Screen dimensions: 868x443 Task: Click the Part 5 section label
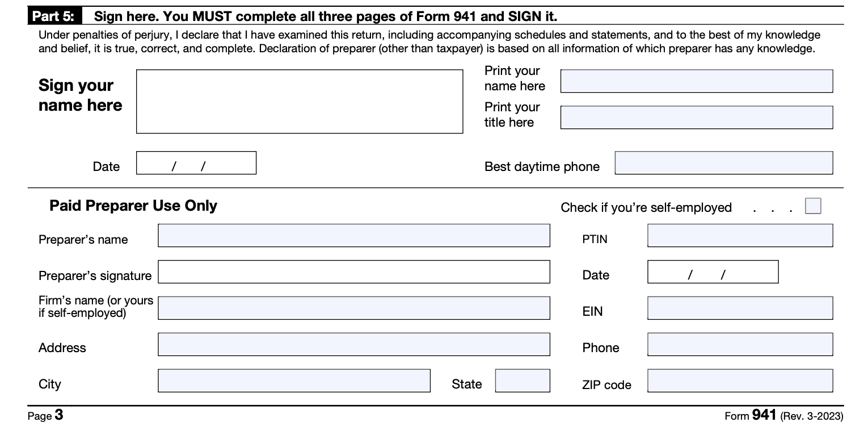pos(55,16)
